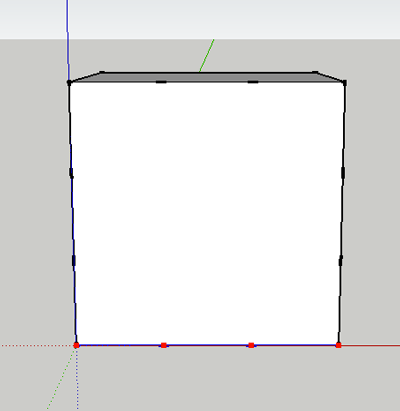Click the lower black marker on right edge
This screenshot has width=400, height=411.
click(341, 261)
